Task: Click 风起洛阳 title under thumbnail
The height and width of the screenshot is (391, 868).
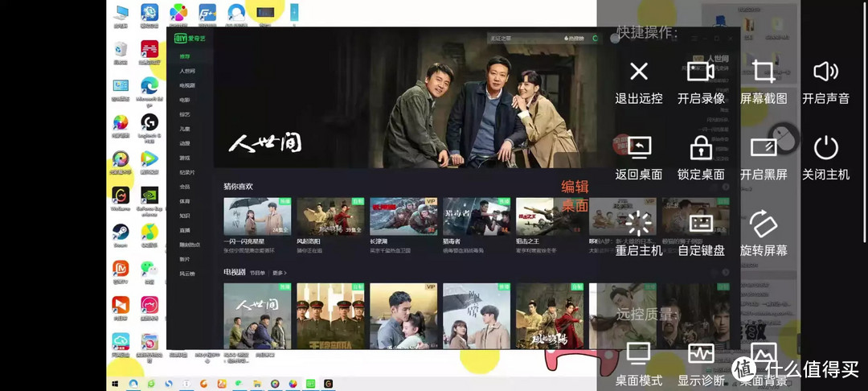Action: [309, 241]
